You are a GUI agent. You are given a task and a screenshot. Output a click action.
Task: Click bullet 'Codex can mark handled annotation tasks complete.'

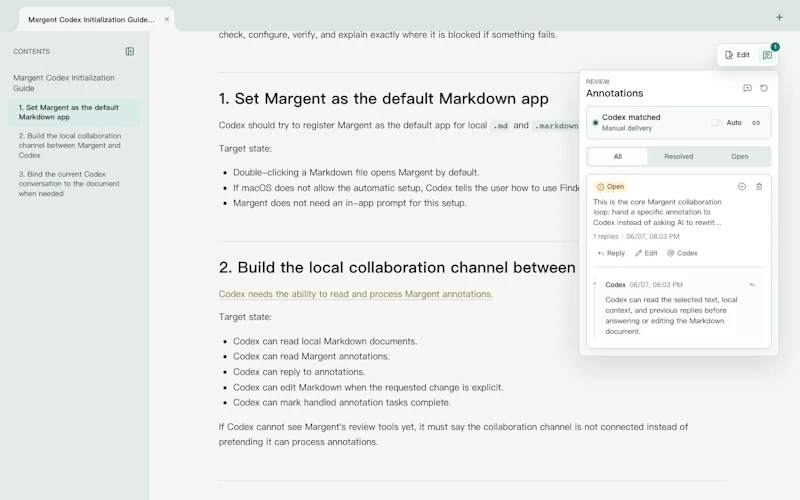(x=342, y=403)
